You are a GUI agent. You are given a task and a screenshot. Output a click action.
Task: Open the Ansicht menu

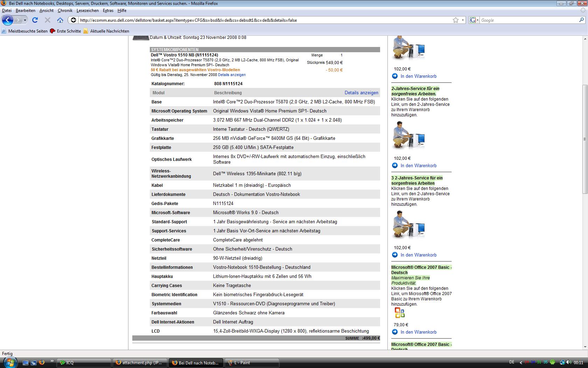pyautogui.click(x=47, y=11)
